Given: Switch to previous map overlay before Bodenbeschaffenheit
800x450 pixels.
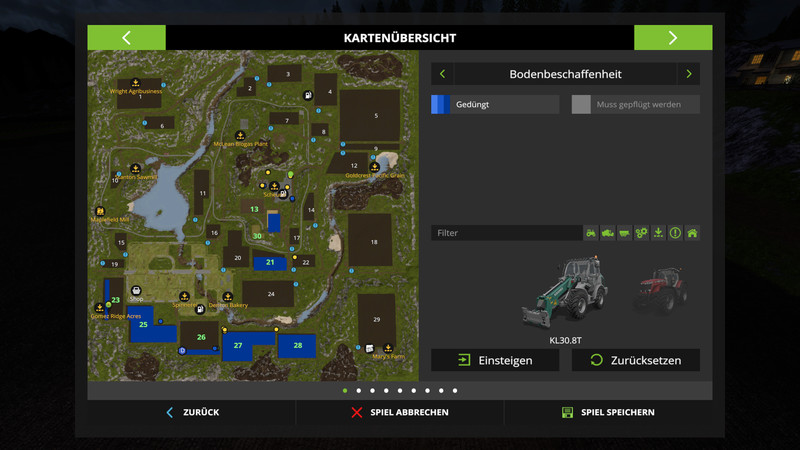Looking at the screenshot, I should 442,74.
